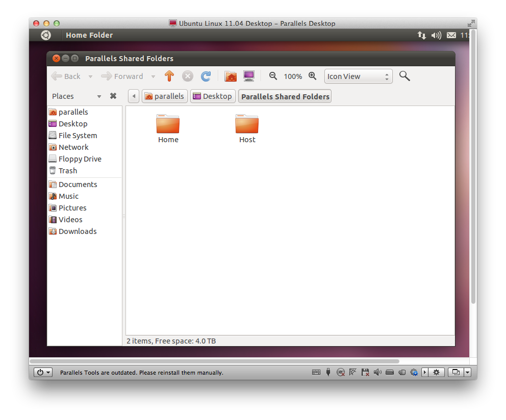Image resolution: width=506 pixels, height=420 pixels.
Task: Open Pictures bookmark in the sidebar
Action: click(x=85, y=208)
